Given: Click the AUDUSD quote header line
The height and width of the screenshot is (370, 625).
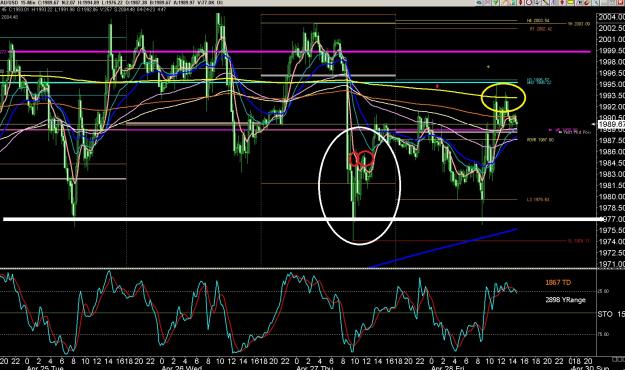Looking at the screenshot, I should point(112,2).
